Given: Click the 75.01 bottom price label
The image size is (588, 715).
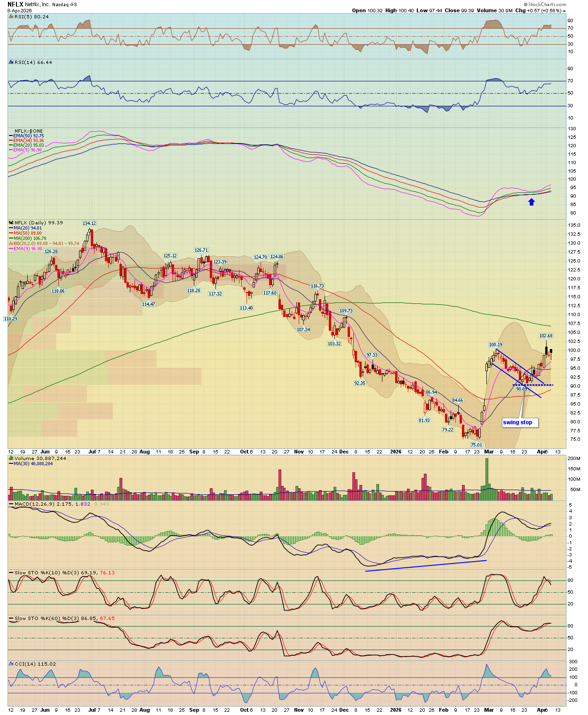Looking at the screenshot, I should (x=477, y=445).
